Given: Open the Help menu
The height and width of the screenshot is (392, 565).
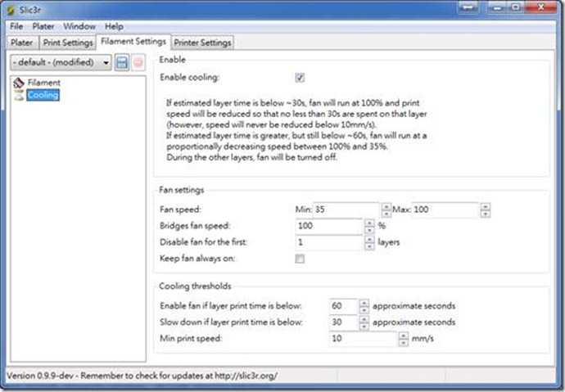Looking at the screenshot, I should [x=114, y=26].
